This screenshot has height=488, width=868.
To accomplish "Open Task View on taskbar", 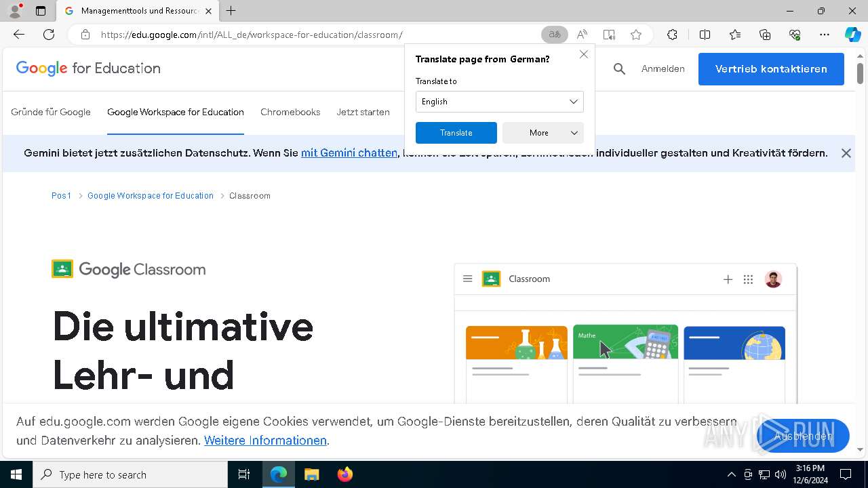I will pyautogui.click(x=244, y=474).
